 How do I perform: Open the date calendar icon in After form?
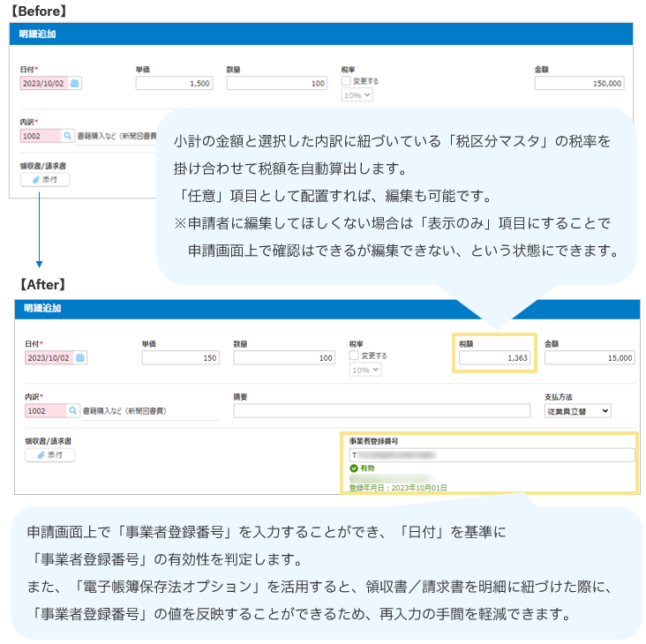[x=80, y=358]
